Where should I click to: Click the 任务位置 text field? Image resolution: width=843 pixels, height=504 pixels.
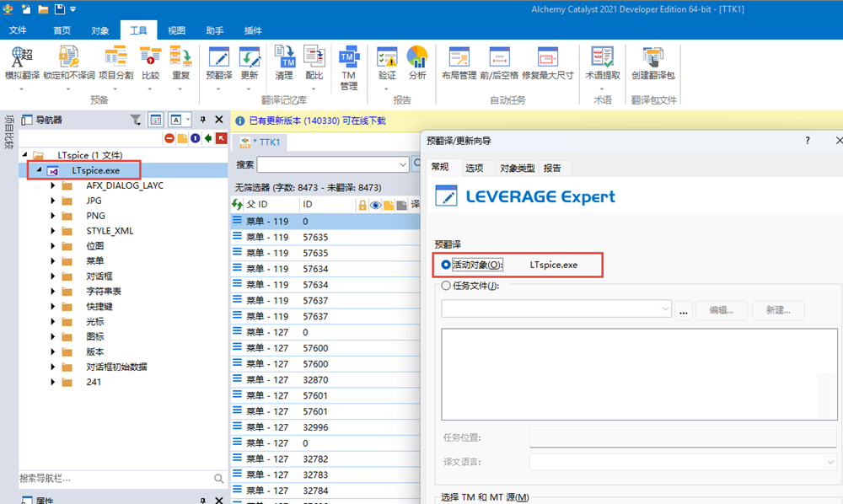[683, 437]
